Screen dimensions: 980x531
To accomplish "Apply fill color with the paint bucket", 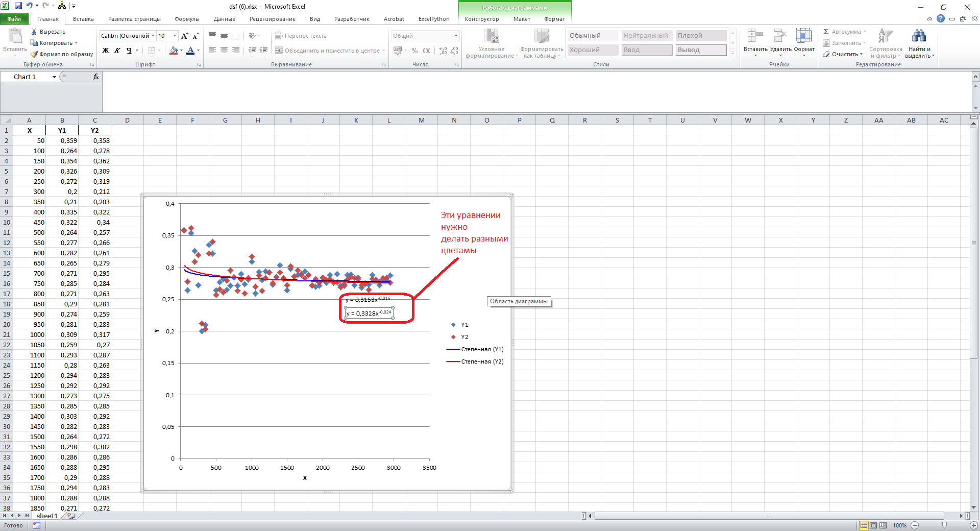I will pyautogui.click(x=174, y=51).
